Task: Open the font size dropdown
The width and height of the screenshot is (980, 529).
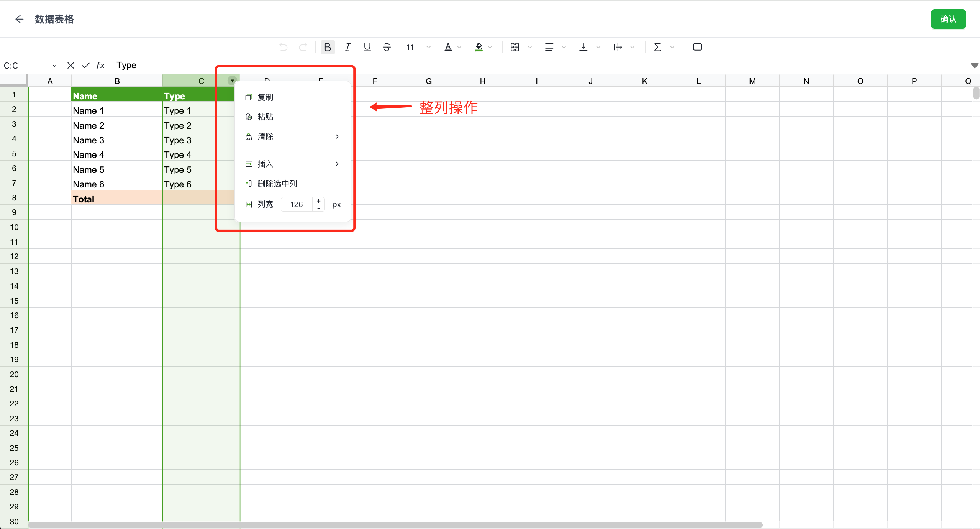Action: click(428, 47)
